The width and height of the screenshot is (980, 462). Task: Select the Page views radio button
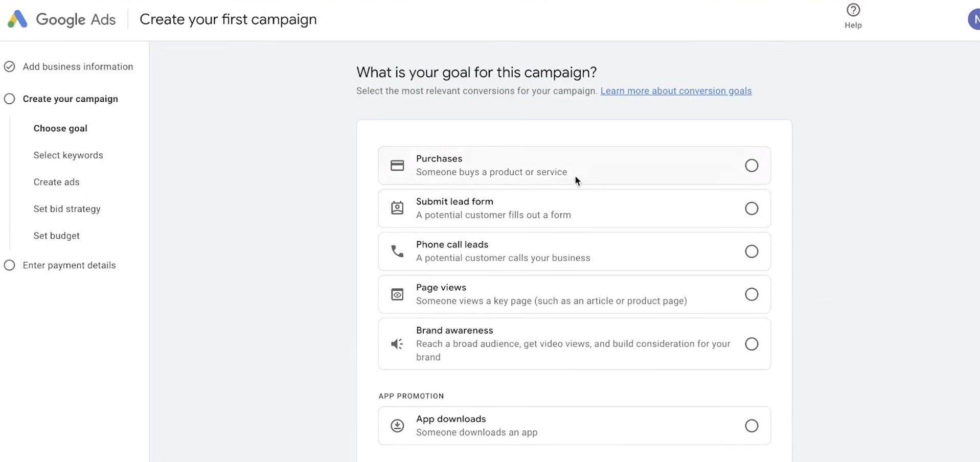point(751,294)
